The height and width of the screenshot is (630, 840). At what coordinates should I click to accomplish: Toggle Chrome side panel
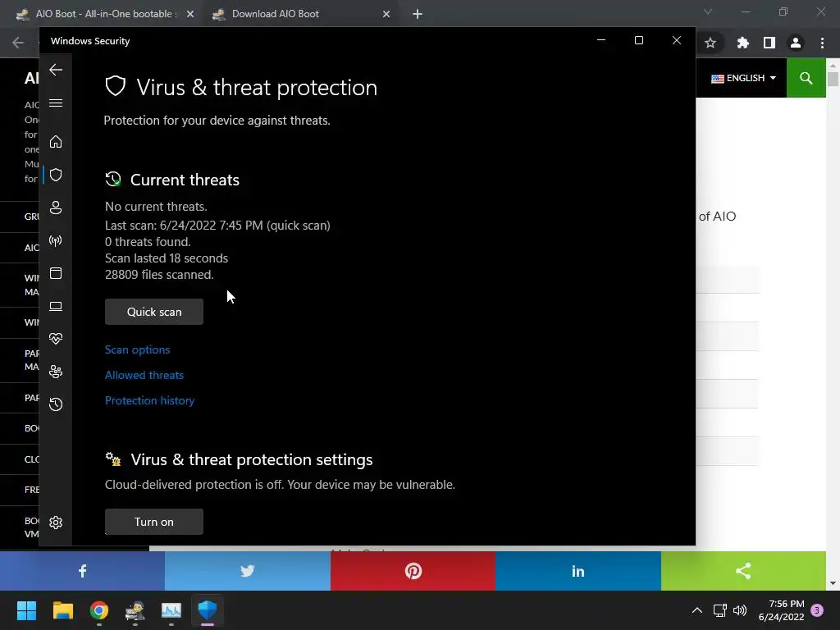click(769, 43)
